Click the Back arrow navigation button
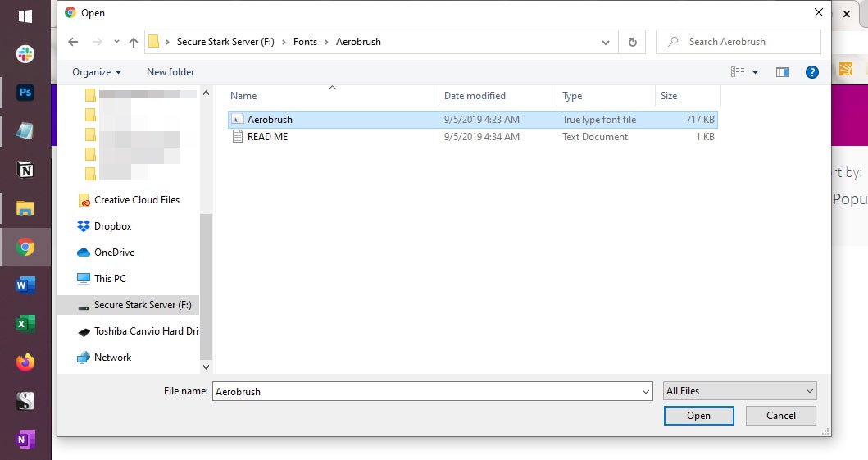 [73, 42]
